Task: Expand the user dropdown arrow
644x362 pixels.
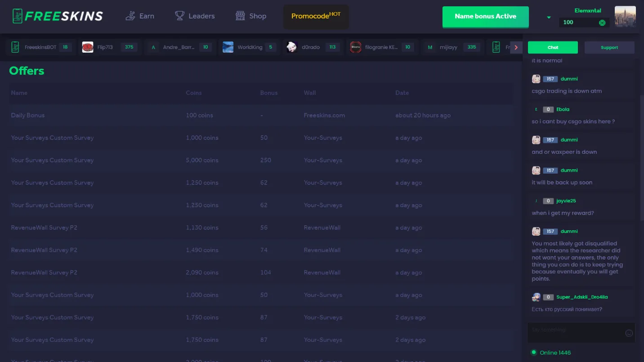Action: click(x=549, y=18)
